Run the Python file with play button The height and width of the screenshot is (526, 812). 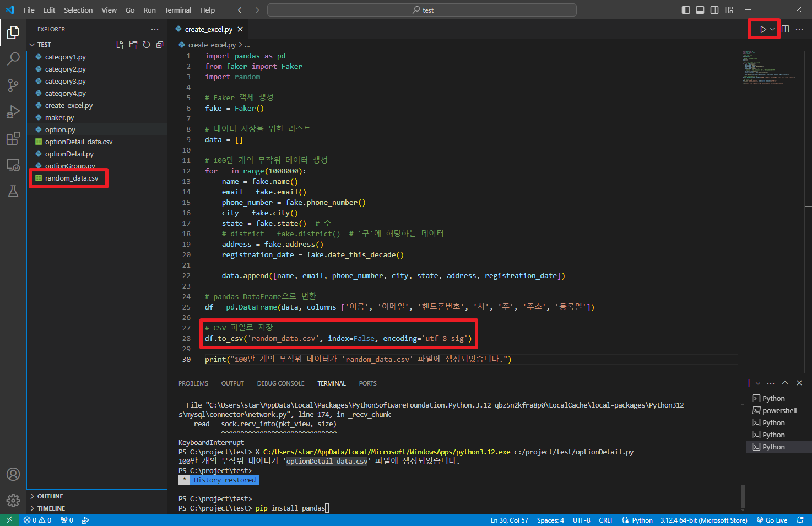coord(762,29)
